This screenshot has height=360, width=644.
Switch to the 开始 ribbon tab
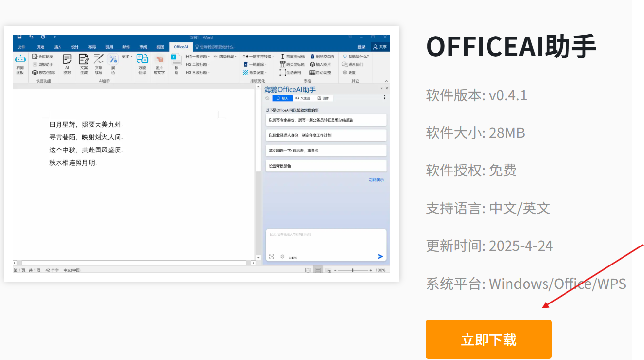(x=40, y=47)
